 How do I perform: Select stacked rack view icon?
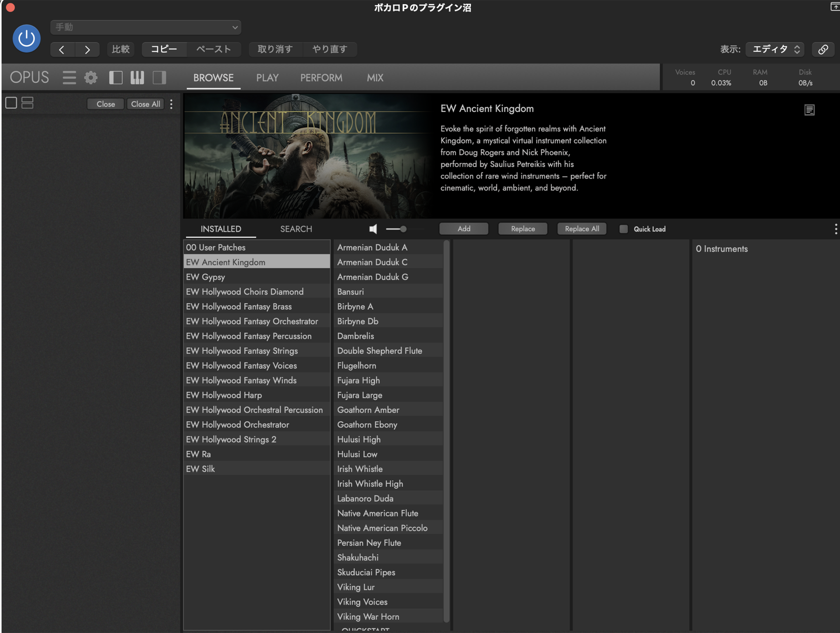(x=27, y=103)
